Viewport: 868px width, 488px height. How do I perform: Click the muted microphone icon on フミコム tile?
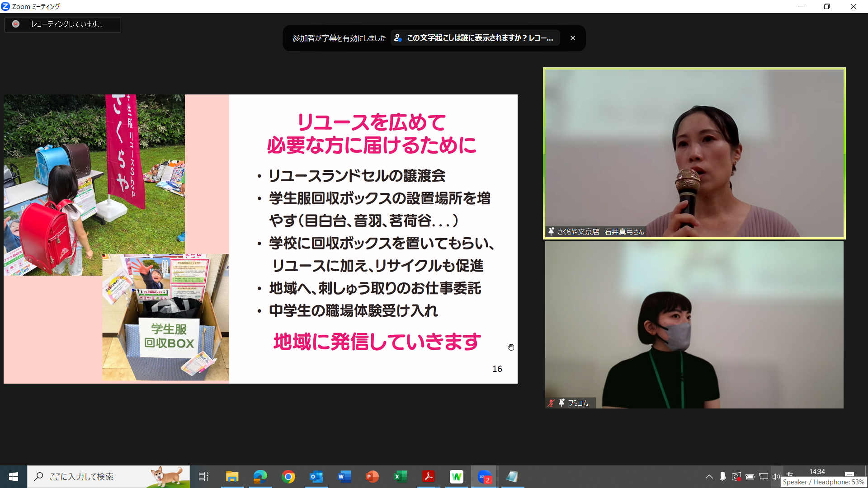[x=551, y=403]
